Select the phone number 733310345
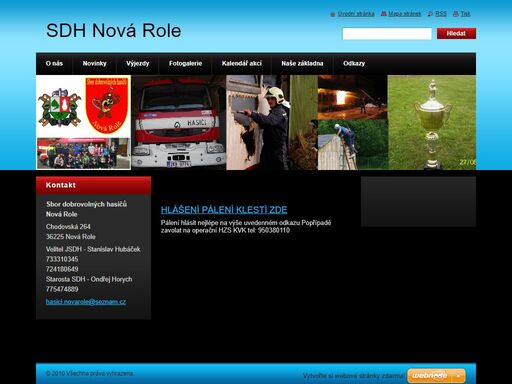This screenshot has width=512, height=384. [x=62, y=259]
